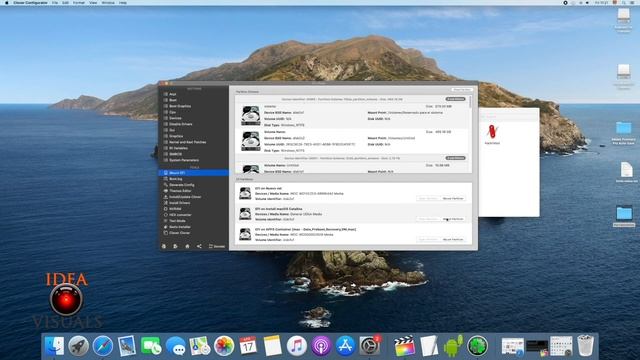Click the HEX converter tool icon
This screenshot has height=360, width=640.
point(166,215)
